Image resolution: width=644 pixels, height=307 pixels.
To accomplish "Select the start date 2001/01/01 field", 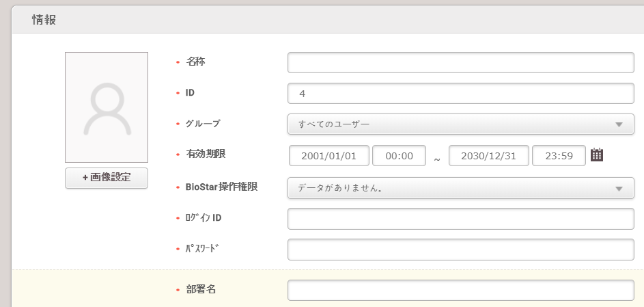I will [329, 155].
